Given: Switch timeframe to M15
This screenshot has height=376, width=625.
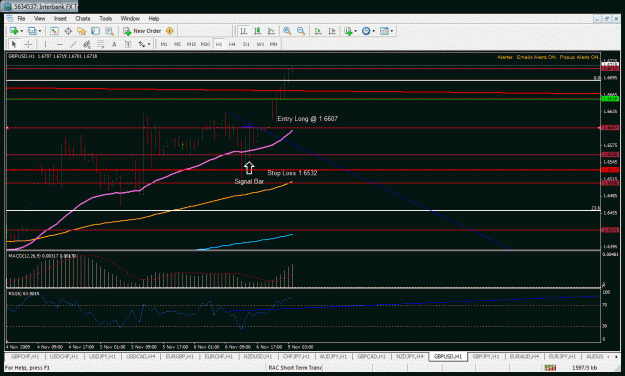Looking at the screenshot, I should [x=191, y=44].
